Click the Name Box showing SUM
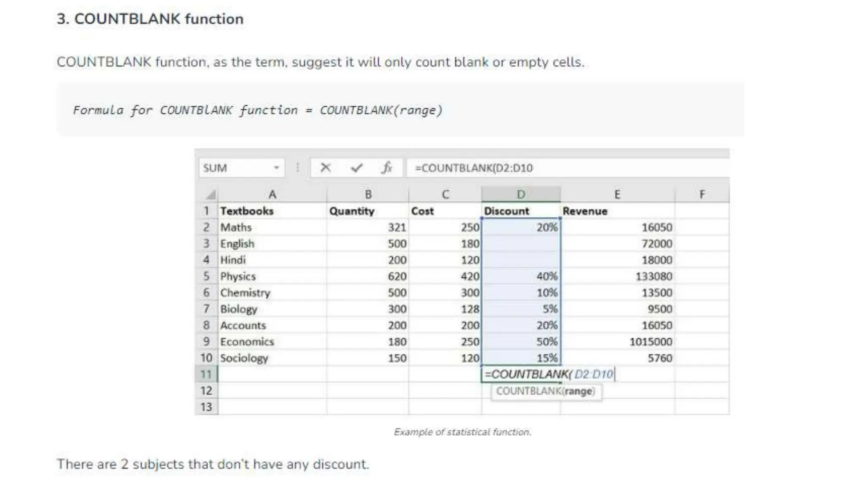 235,168
